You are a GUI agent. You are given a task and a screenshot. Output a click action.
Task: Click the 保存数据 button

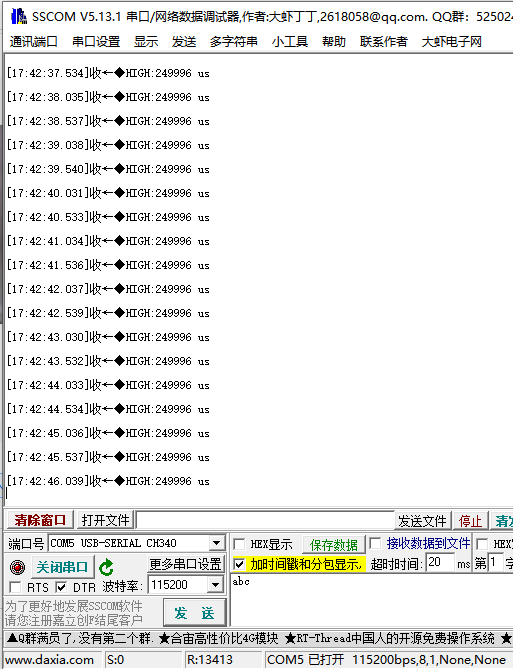334,544
